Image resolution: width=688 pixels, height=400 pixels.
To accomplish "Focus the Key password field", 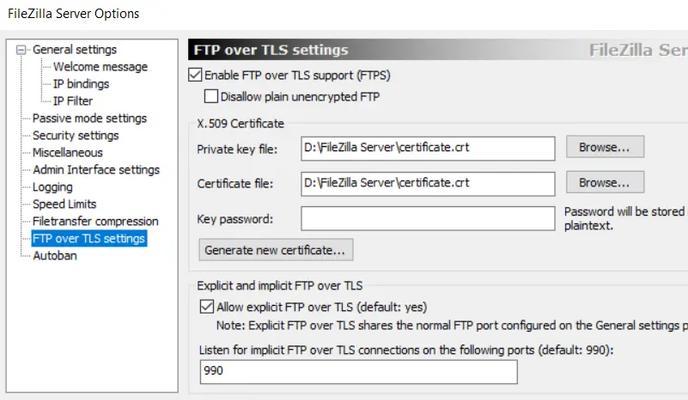I will [x=428, y=218].
